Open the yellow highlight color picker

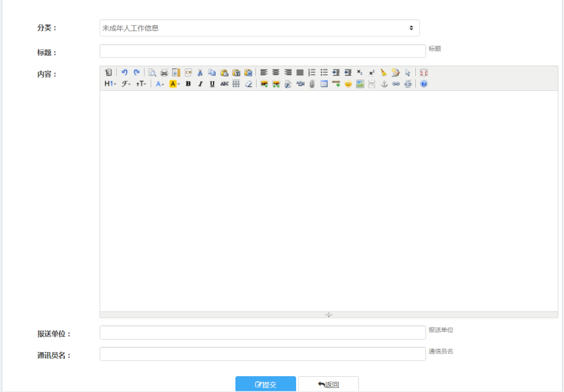(175, 84)
